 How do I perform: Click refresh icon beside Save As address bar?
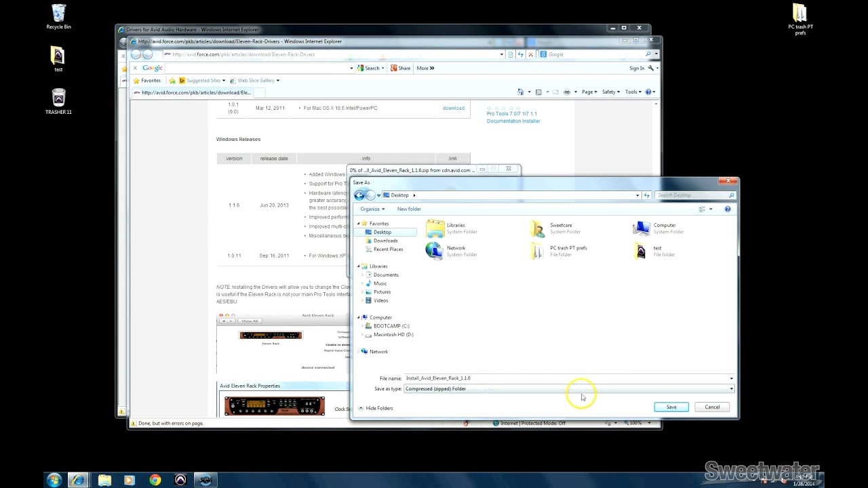click(647, 195)
